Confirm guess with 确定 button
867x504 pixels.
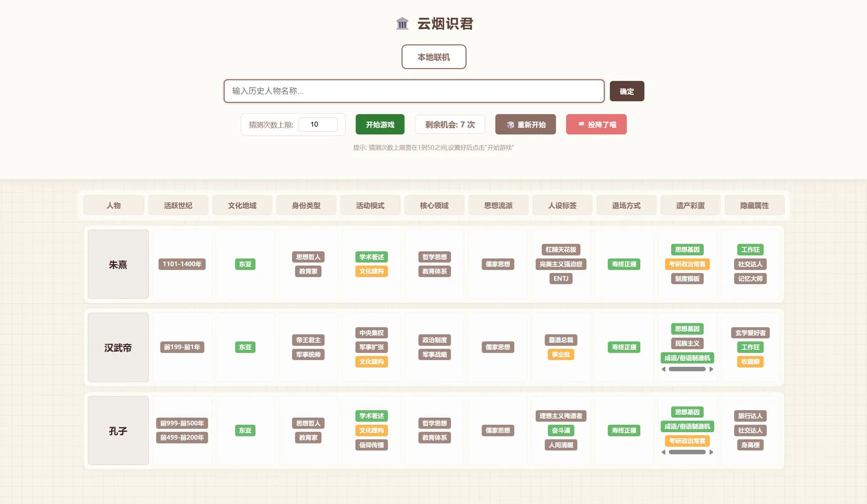tap(627, 91)
